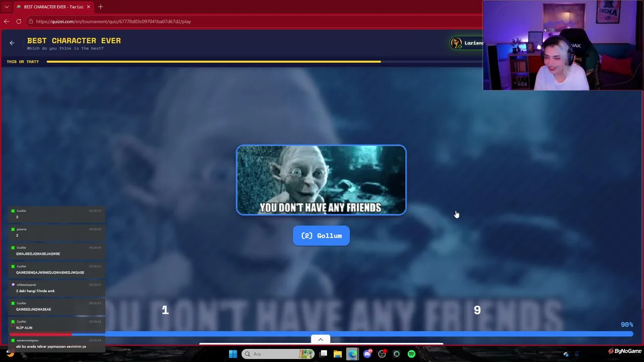Switch to Microsoft Edge in the taskbar

click(x=352, y=354)
